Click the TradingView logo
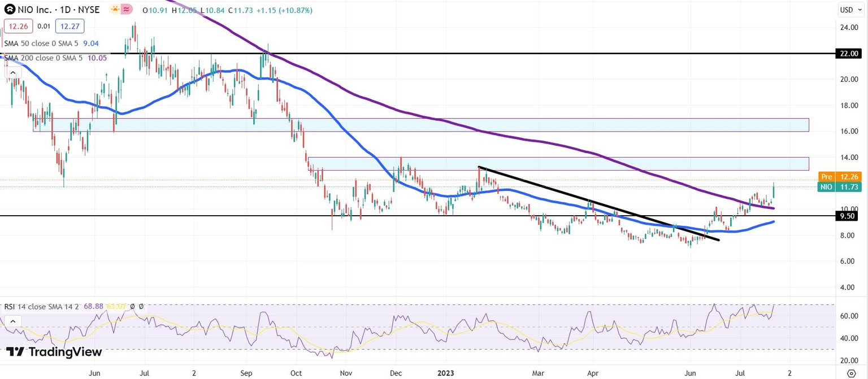Viewport: 868px width, 379px height. [x=51, y=352]
